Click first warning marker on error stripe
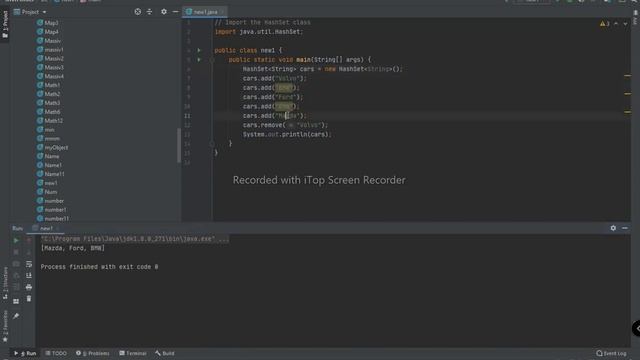The width and height of the screenshot is (640, 360). pos(627,76)
